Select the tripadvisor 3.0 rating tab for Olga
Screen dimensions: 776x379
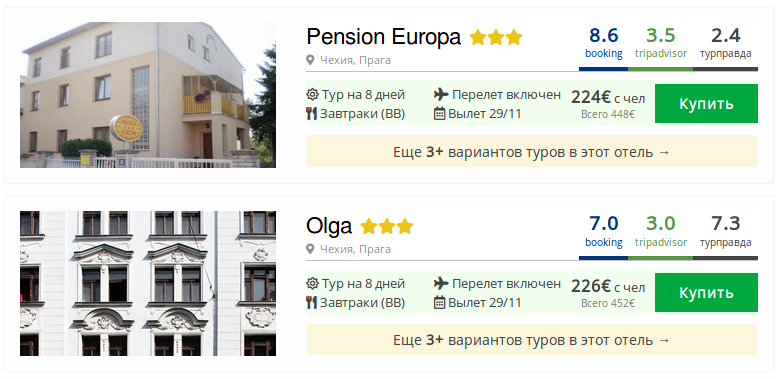[661, 233]
